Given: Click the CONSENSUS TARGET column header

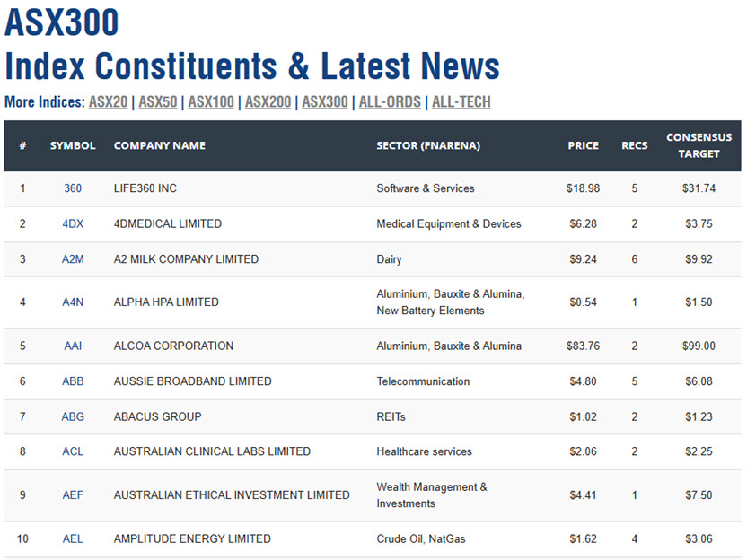Looking at the screenshot, I should click(x=699, y=145).
